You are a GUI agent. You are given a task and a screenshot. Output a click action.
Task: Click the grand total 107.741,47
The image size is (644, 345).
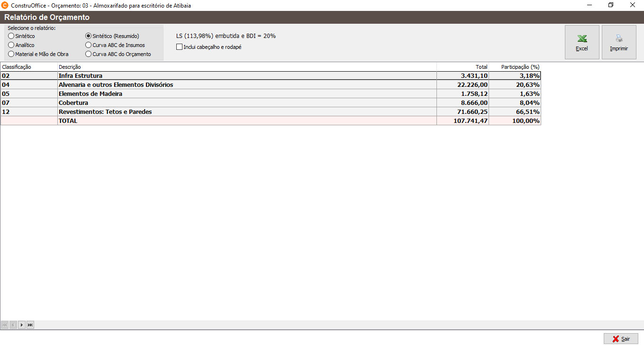(470, 121)
